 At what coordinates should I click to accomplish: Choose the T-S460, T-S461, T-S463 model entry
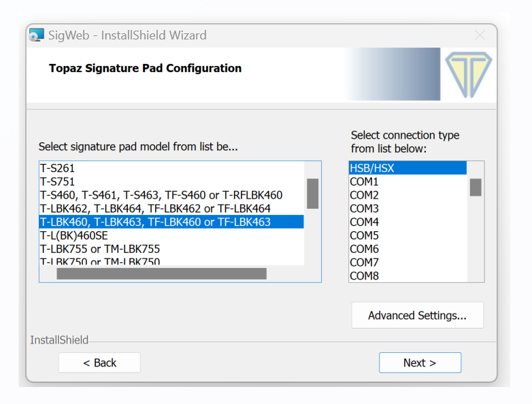tap(161, 195)
